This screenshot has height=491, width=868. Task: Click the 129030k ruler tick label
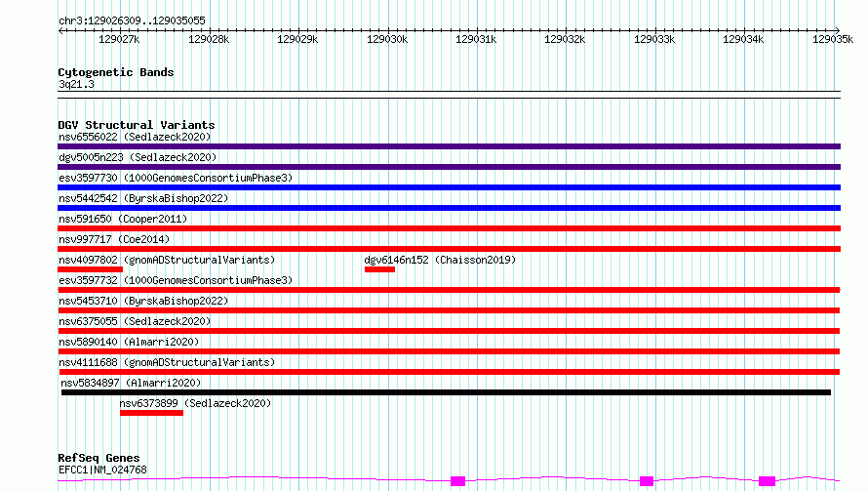[387, 40]
